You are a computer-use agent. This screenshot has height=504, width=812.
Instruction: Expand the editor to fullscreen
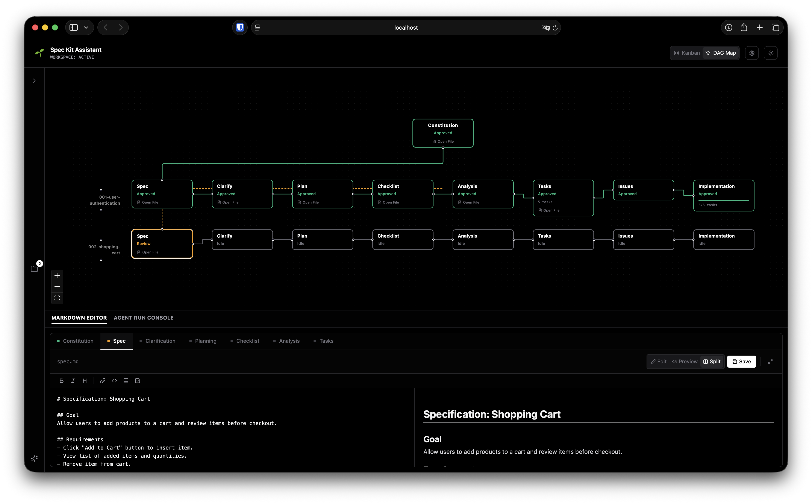[x=770, y=362]
